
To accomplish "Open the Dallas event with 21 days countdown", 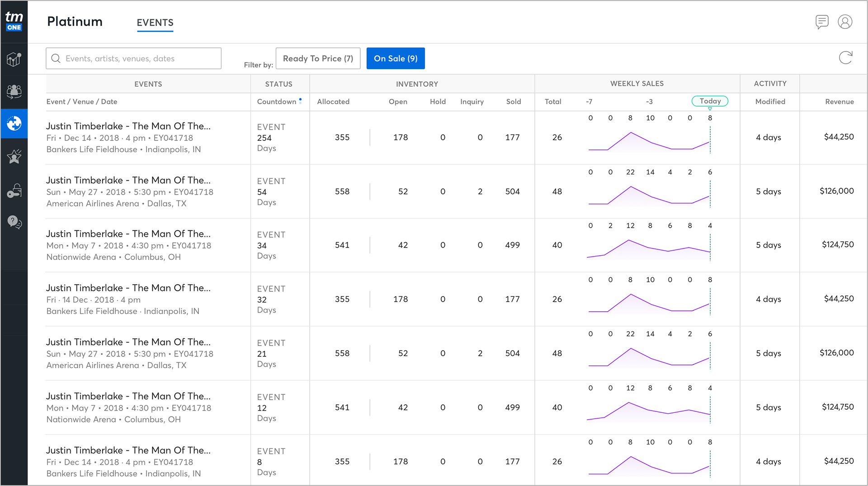I will click(128, 342).
